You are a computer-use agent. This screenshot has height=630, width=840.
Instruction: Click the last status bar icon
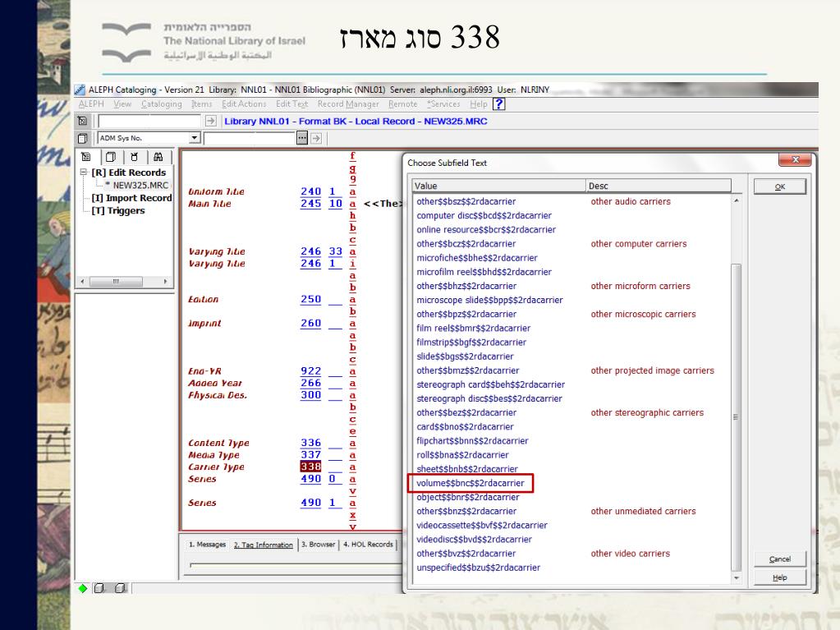point(121,588)
